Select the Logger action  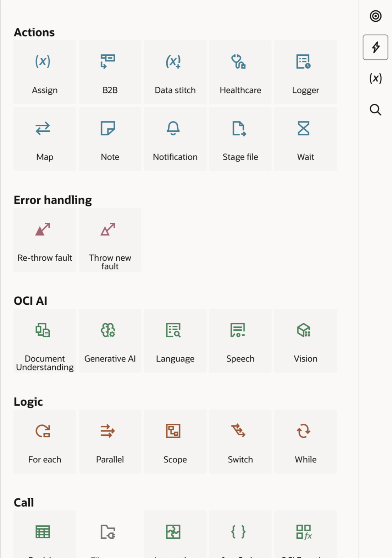pyautogui.click(x=305, y=72)
